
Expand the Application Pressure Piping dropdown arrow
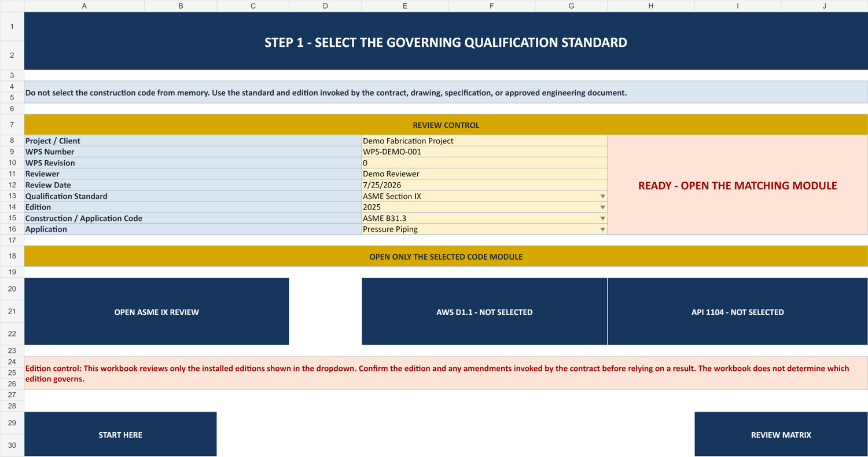[602, 230]
